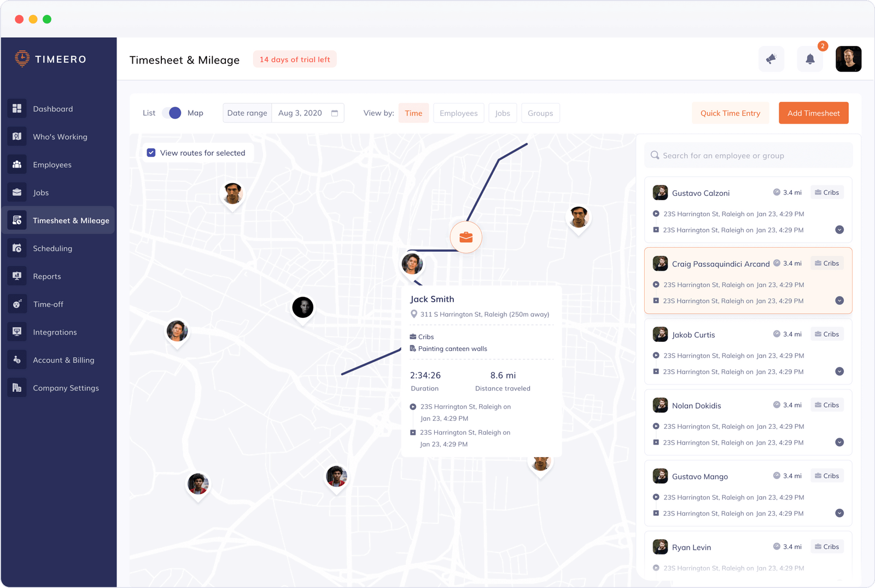
Task: Click the Add Timesheet button
Action: coord(813,113)
